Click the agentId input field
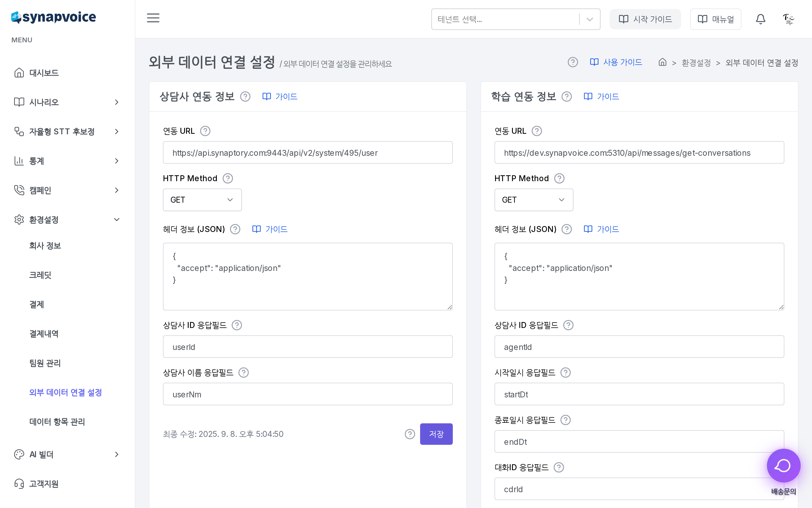The height and width of the screenshot is (508, 812). click(639, 347)
